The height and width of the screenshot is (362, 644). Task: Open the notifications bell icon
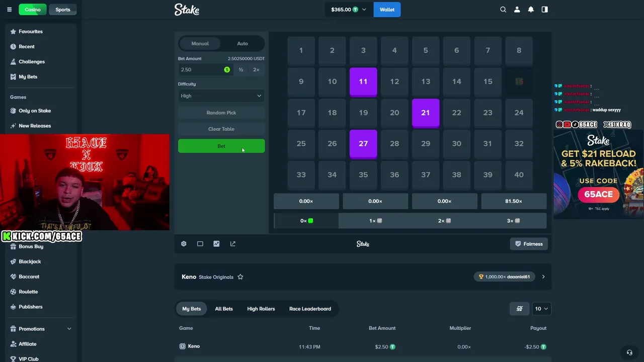(531, 10)
